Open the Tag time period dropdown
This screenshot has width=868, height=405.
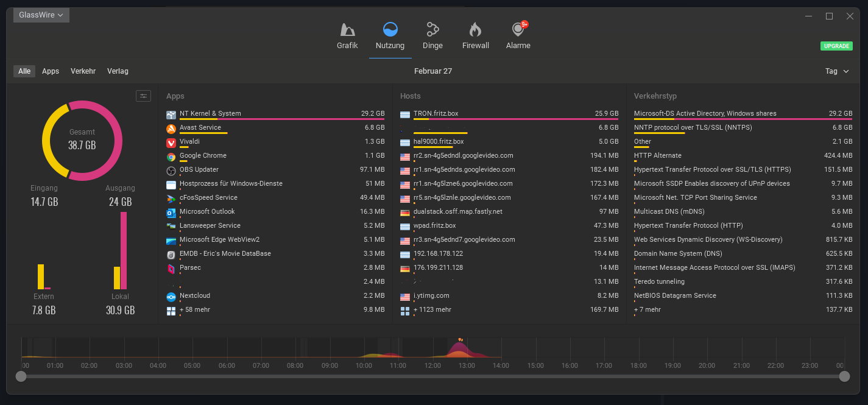(837, 71)
